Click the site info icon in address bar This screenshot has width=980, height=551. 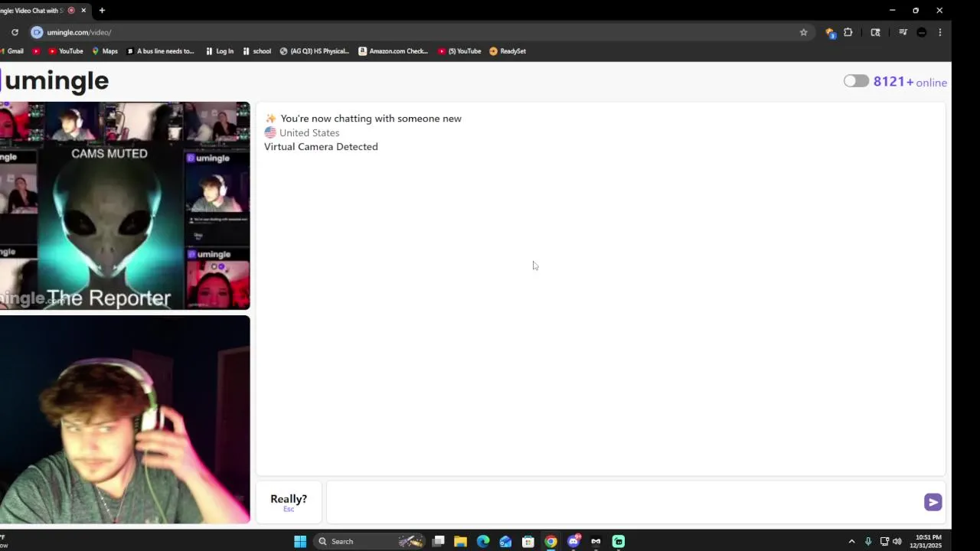(37, 32)
